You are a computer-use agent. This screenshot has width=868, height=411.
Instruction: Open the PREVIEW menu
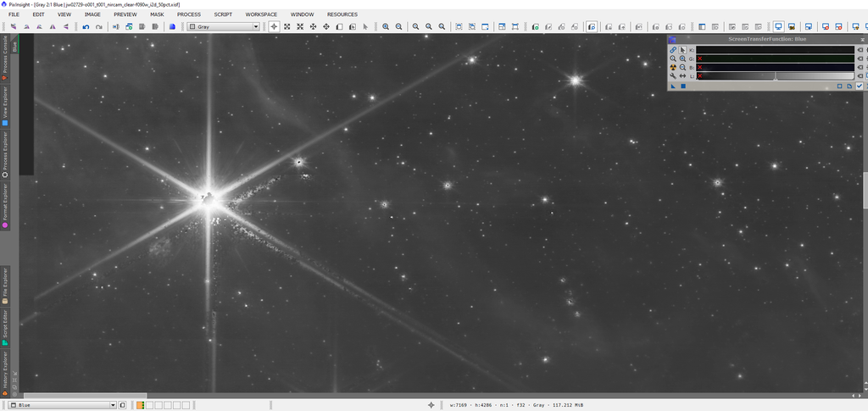pos(125,14)
